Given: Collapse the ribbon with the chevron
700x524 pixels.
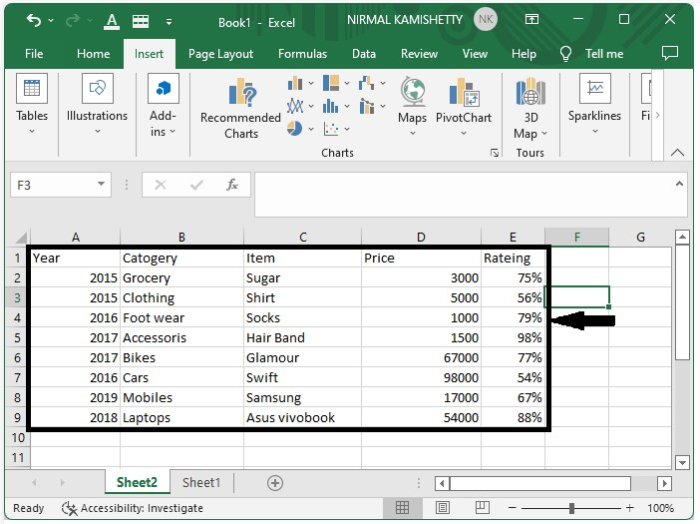Looking at the screenshot, I should point(677,153).
